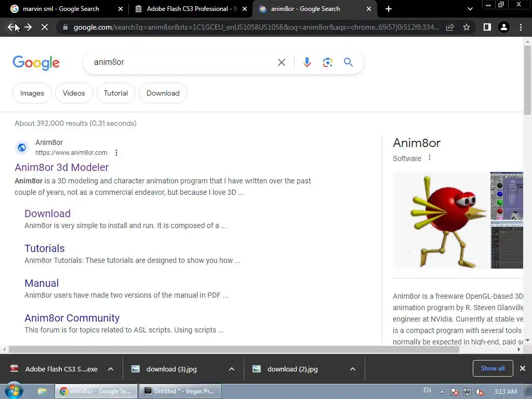
Task: Open Action Center flag icon
Action: click(x=454, y=392)
